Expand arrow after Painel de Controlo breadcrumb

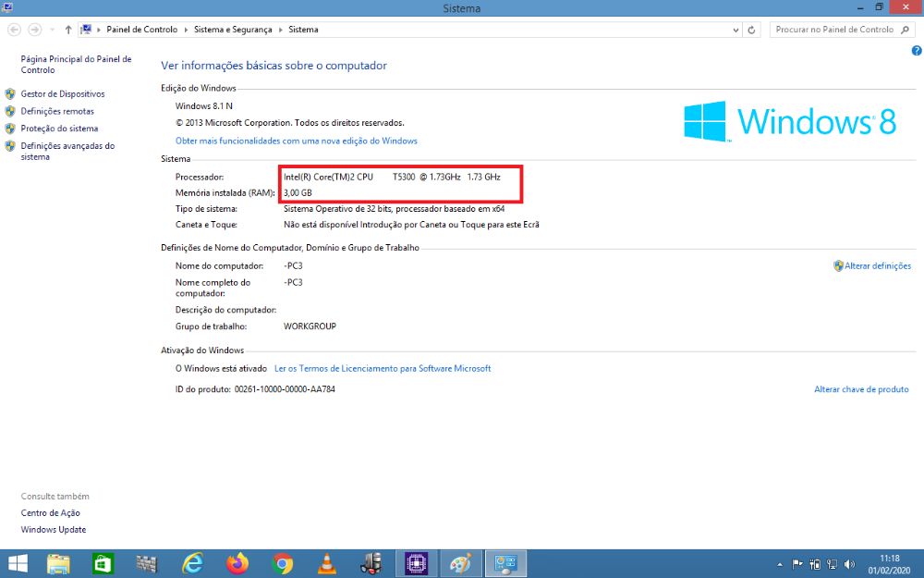click(187, 30)
